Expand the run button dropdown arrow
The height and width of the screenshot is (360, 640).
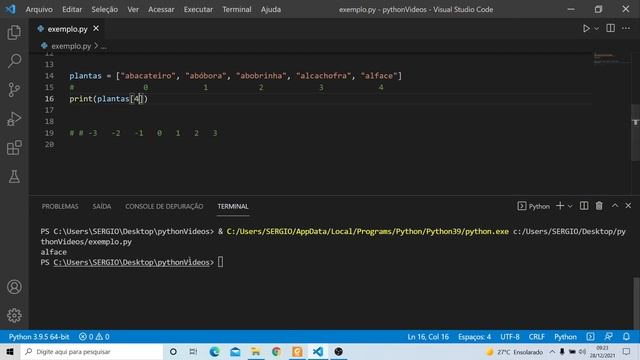(597, 29)
